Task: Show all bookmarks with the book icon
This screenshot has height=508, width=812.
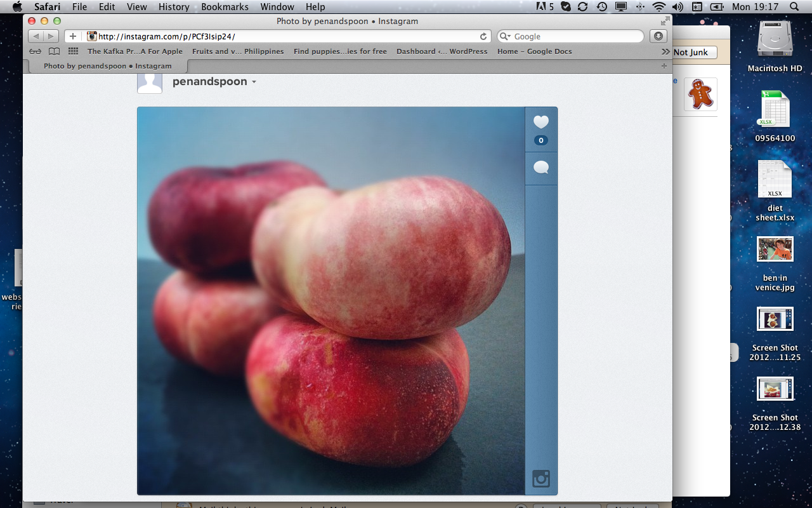Action: tap(55, 51)
